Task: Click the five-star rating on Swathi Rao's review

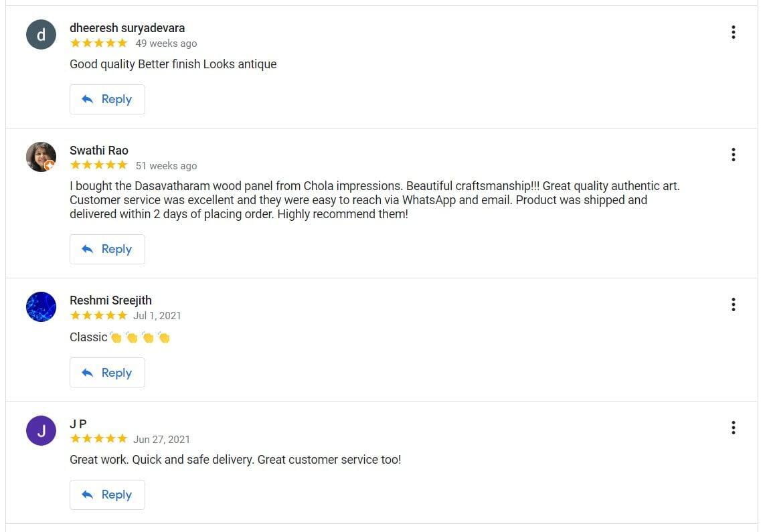Action: click(x=98, y=165)
